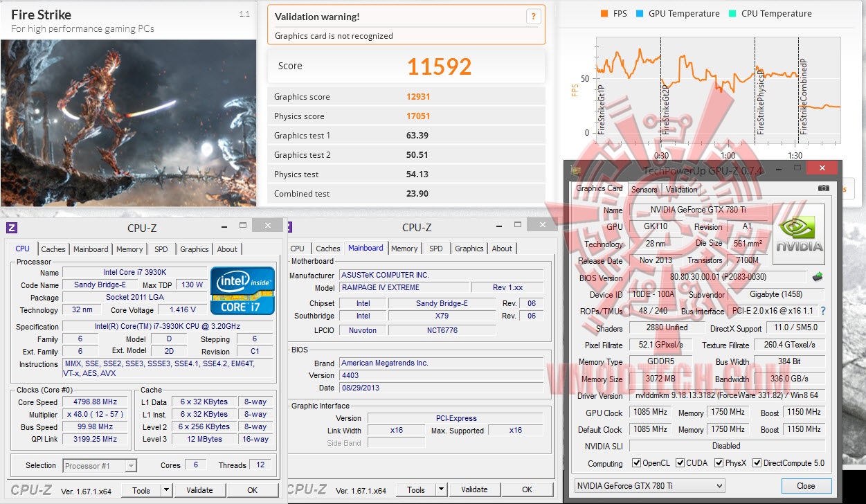
Task: Click the NVIDIA SLI Disabled field
Action: click(x=726, y=446)
